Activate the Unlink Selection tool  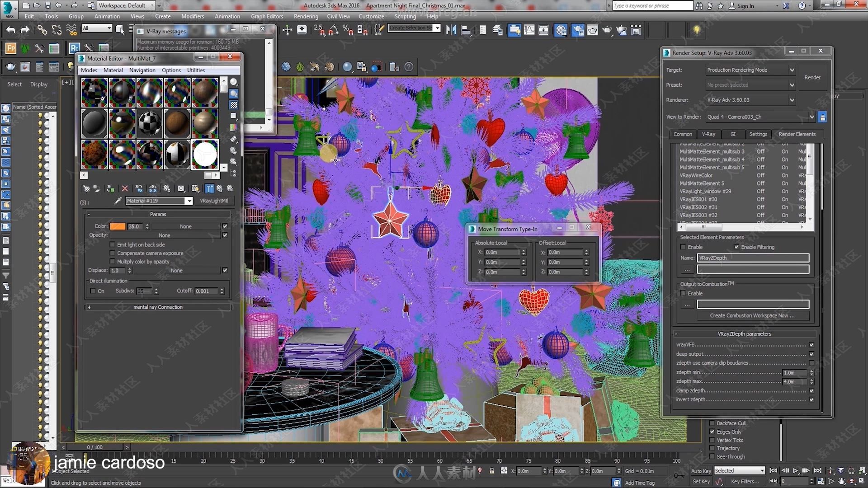tap(57, 30)
